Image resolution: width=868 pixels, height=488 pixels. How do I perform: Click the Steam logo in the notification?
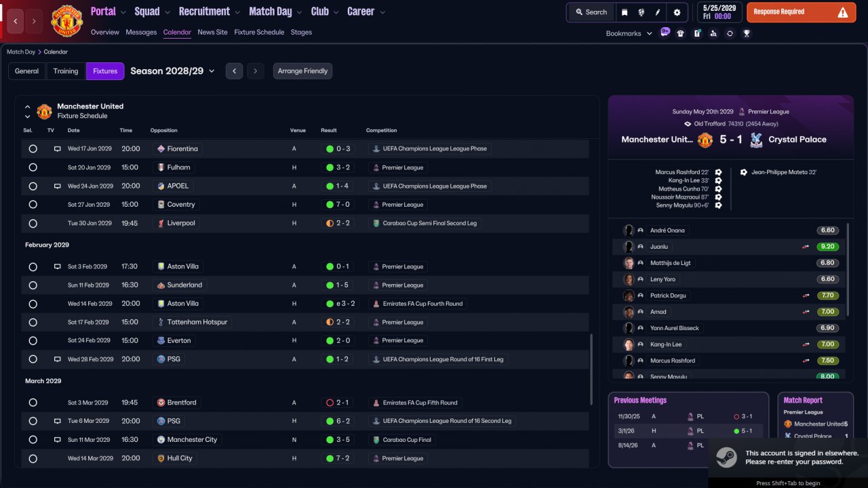tap(726, 458)
